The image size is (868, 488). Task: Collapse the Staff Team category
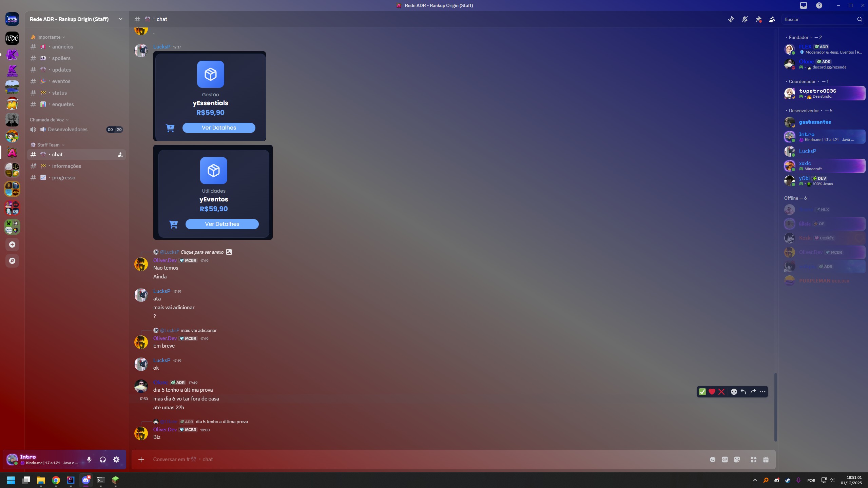tap(48, 145)
